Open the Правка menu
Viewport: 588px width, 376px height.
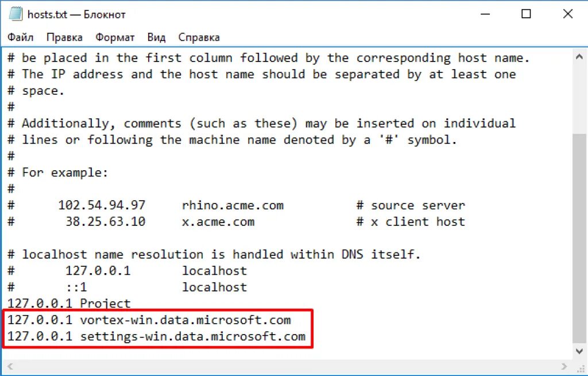click(x=64, y=37)
